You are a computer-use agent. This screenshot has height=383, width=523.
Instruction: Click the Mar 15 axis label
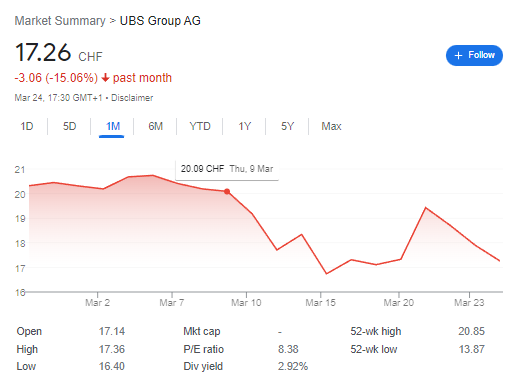coord(321,303)
